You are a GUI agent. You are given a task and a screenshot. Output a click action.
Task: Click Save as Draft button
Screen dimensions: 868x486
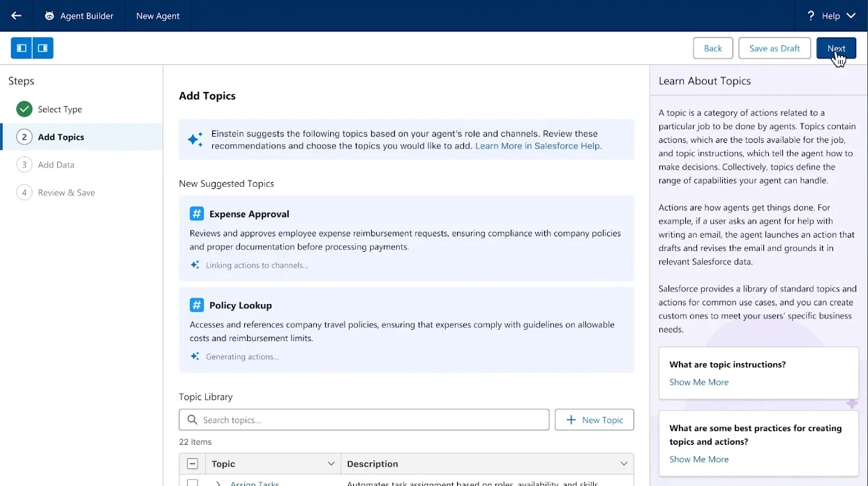(775, 48)
